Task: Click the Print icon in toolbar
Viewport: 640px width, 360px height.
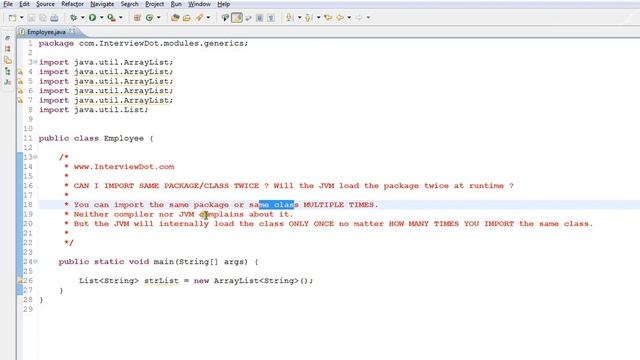Action: pyautogui.click(x=54, y=18)
